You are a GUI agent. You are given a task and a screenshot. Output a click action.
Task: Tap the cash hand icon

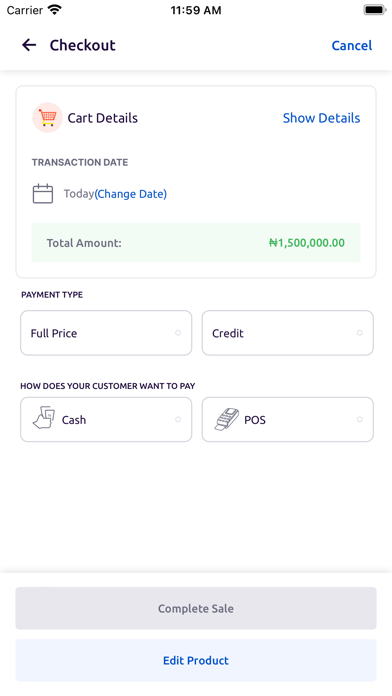[44, 418]
